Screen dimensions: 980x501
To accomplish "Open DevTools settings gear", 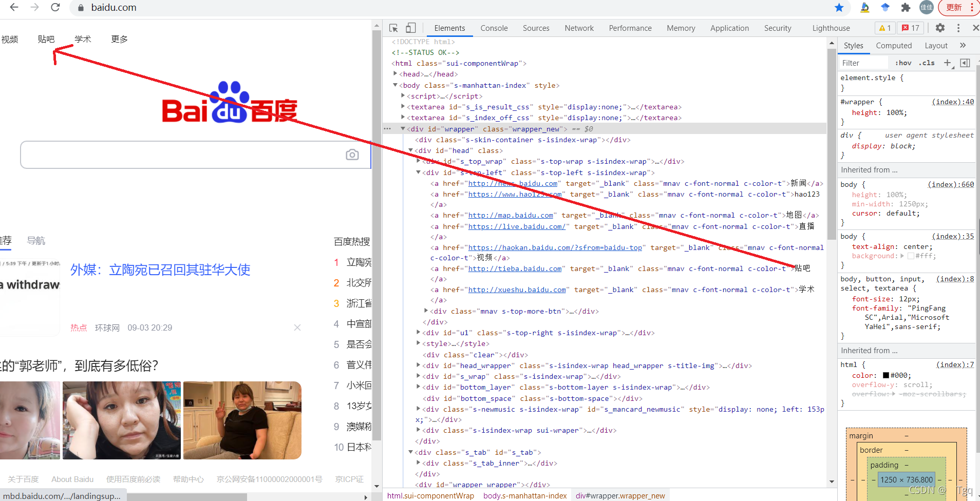I will coord(940,28).
